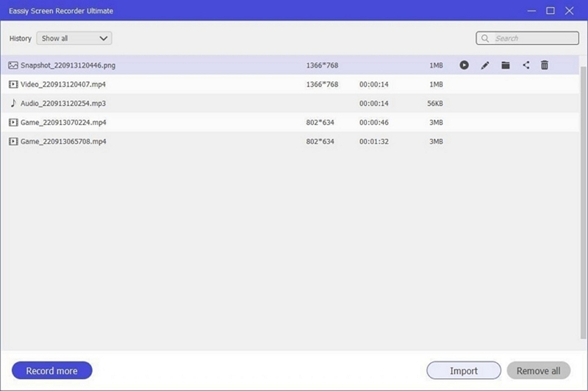Viewport: 588px width, 391px height.
Task: Close the Eassiy Screen Recorder window
Action: coord(569,11)
